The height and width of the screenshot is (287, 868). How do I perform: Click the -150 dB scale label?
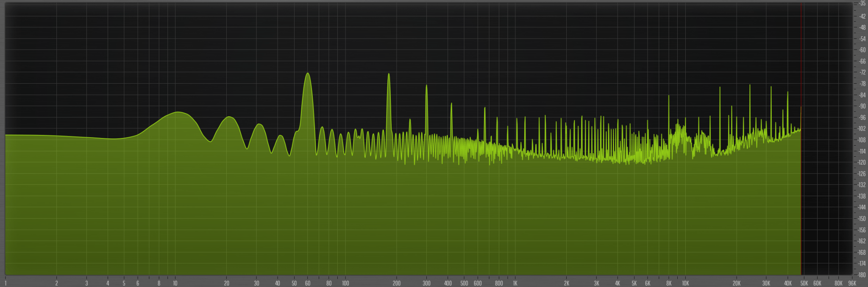pos(862,219)
